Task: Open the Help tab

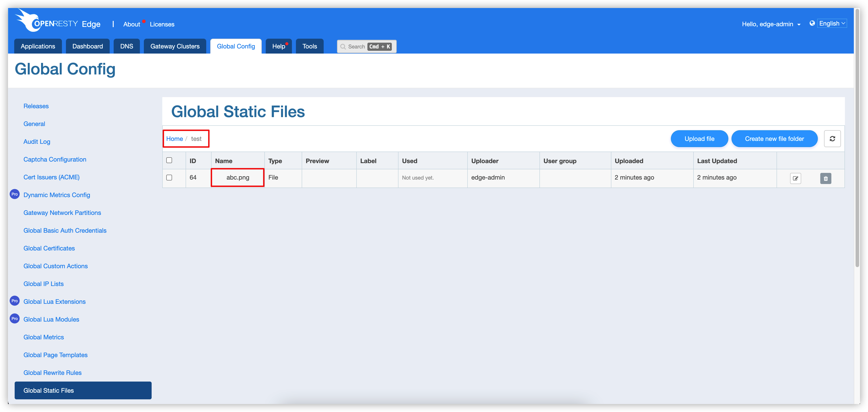Action: coord(279,46)
